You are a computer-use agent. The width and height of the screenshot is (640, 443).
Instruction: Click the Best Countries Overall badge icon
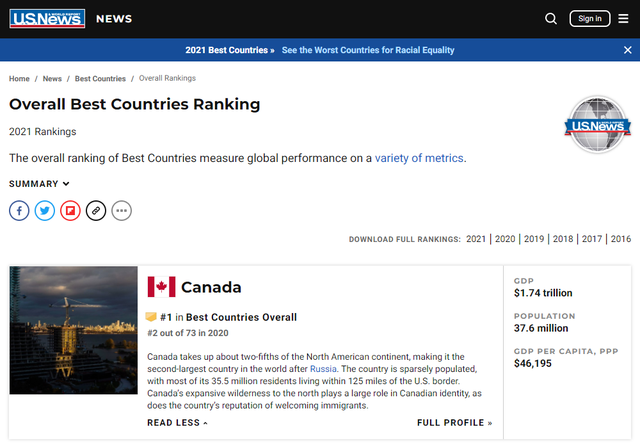pos(151,317)
